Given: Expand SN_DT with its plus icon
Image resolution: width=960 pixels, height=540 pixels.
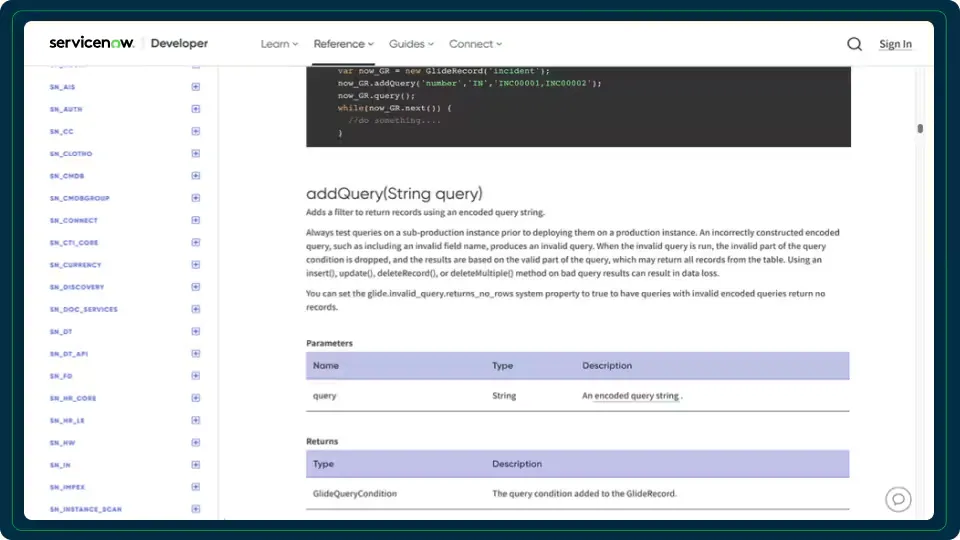Looking at the screenshot, I should pyautogui.click(x=195, y=331).
